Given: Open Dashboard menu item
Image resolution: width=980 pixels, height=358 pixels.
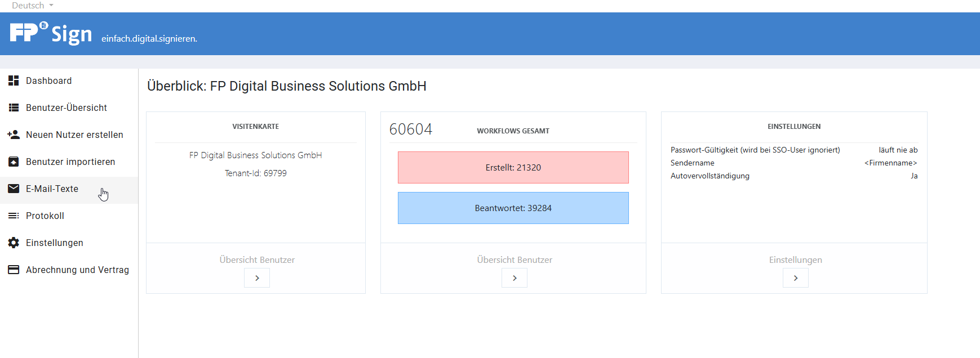Looking at the screenshot, I should coord(69,80).
